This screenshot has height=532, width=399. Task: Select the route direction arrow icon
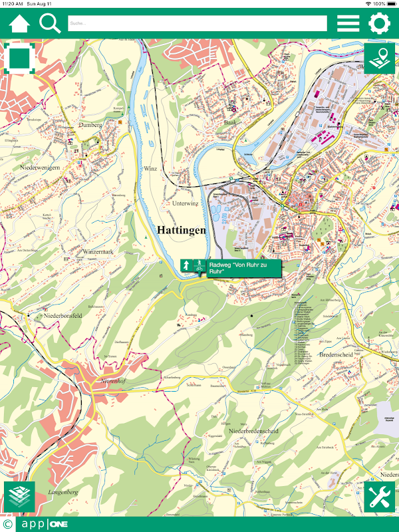coord(186,265)
